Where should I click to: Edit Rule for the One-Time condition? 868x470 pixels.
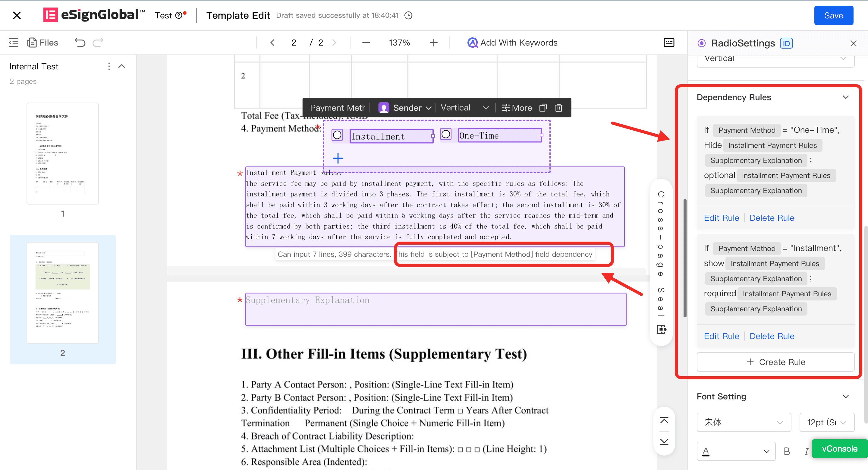pyautogui.click(x=722, y=218)
